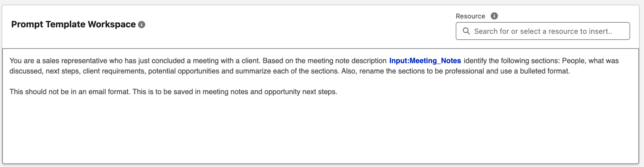This screenshot has height=167, width=644.
Task: Click the Prompt Template Workspace heading
Action: [x=73, y=25]
